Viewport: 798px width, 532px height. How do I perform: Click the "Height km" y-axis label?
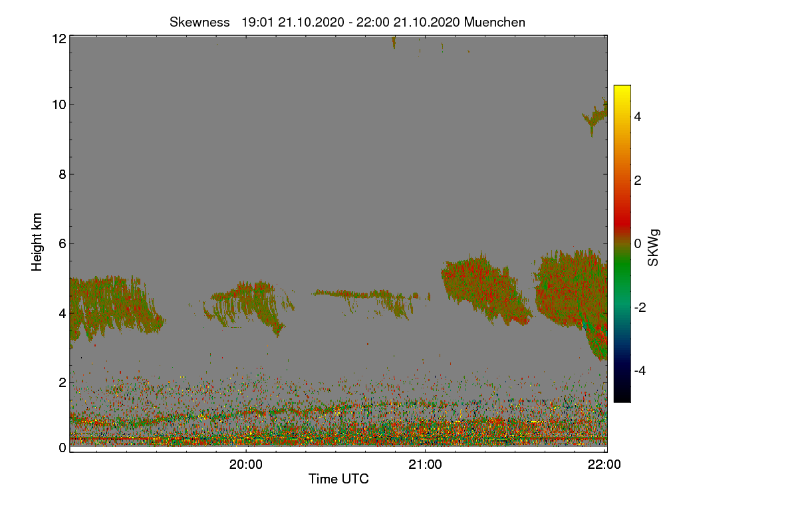coord(37,242)
